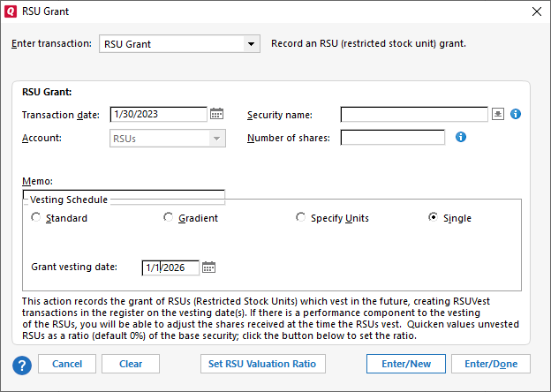The height and width of the screenshot is (392, 551).
Task: Choose the Specify Units vesting option
Action: click(x=301, y=218)
